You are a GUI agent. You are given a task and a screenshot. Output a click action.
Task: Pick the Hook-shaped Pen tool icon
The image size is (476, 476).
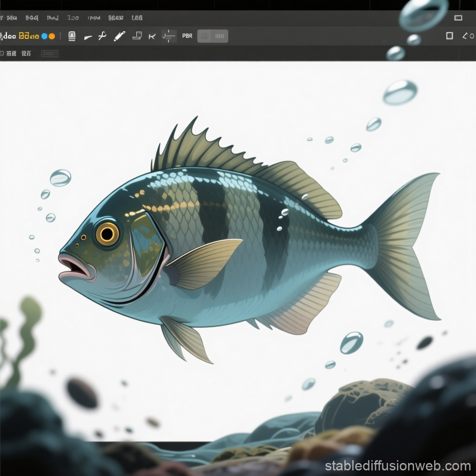(x=103, y=36)
